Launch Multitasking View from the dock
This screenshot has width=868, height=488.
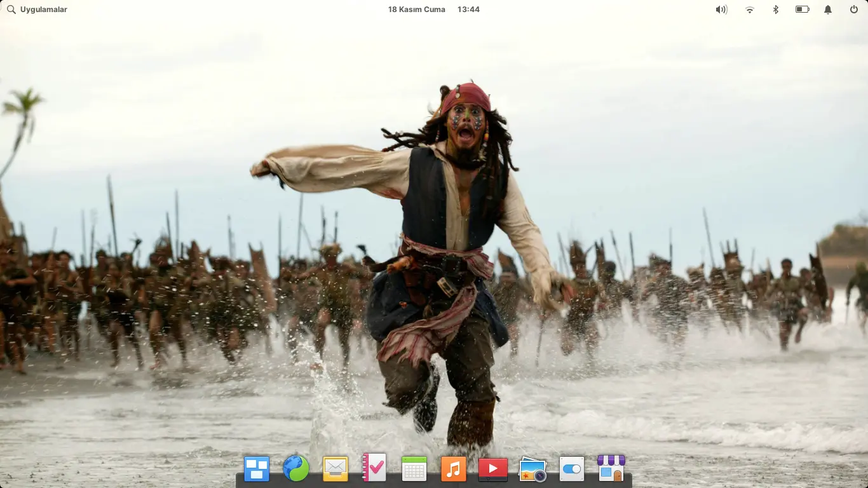pos(257,469)
